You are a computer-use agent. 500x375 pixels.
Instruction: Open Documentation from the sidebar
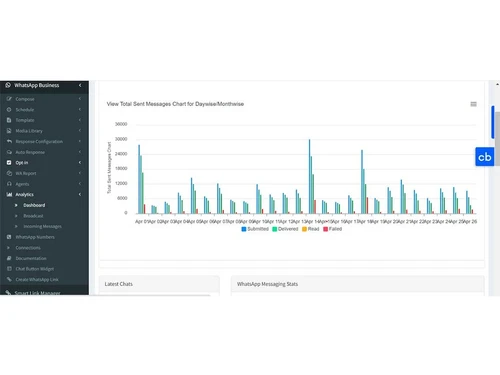coord(31,258)
